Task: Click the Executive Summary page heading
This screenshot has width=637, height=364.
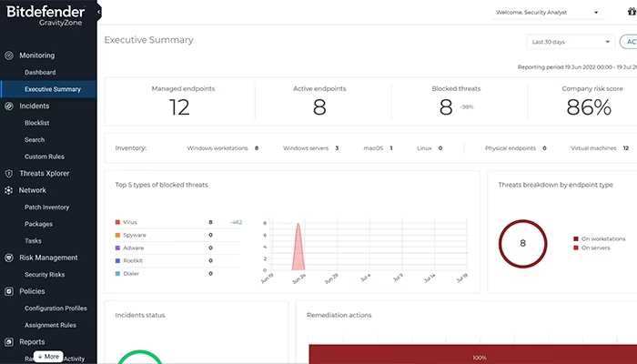Action: [149, 40]
